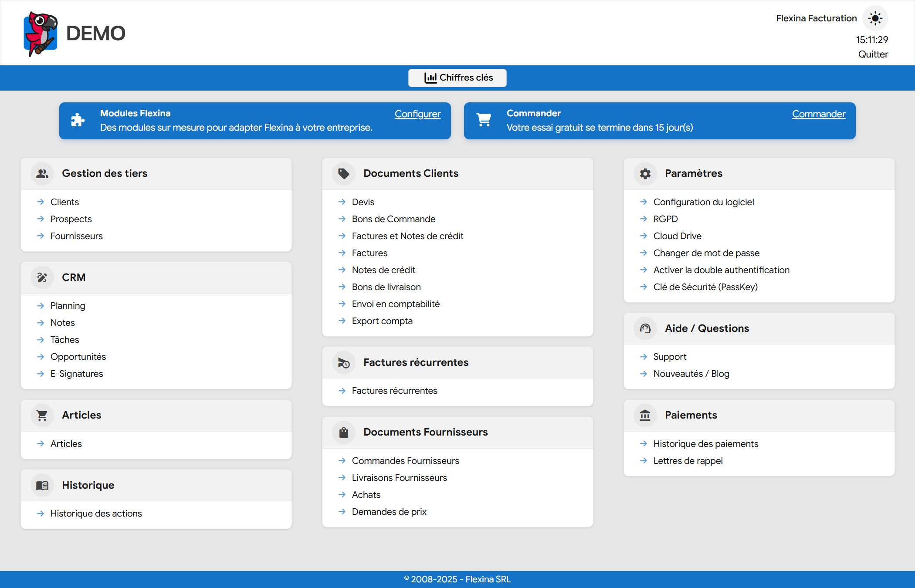Open the Prospects menu entry
Viewport: 915px width, 588px height.
pos(71,219)
